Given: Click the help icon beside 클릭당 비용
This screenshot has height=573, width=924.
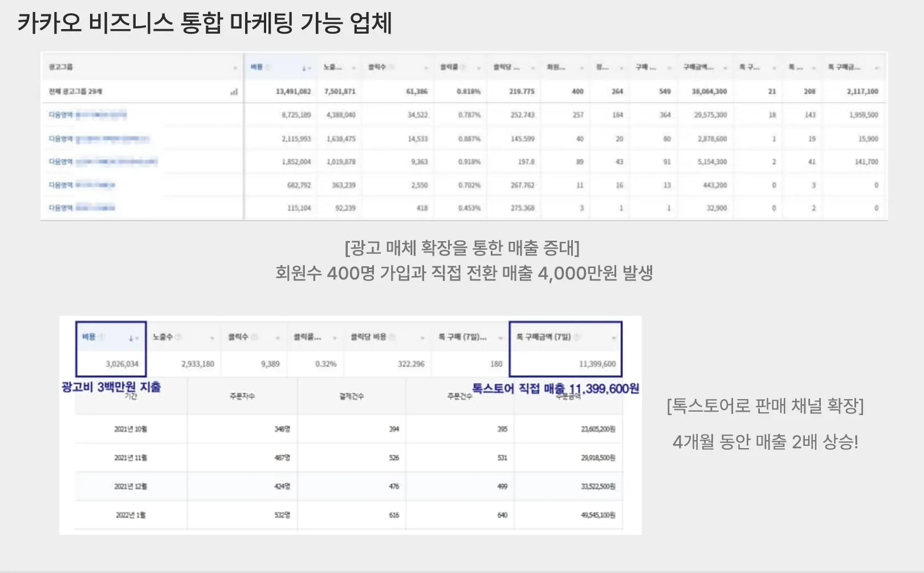Looking at the screenshot, I should [x=393, y=337].
